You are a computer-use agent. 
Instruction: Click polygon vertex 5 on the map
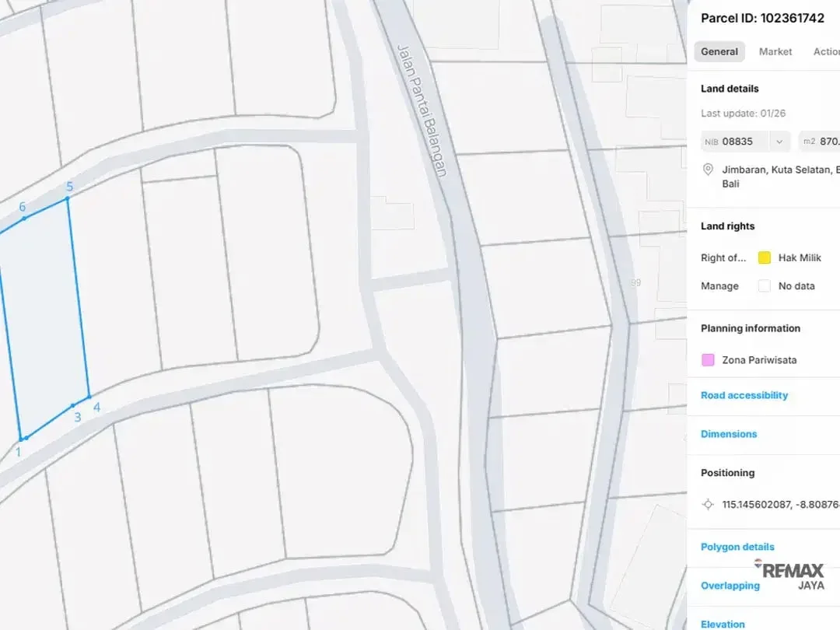68,198
